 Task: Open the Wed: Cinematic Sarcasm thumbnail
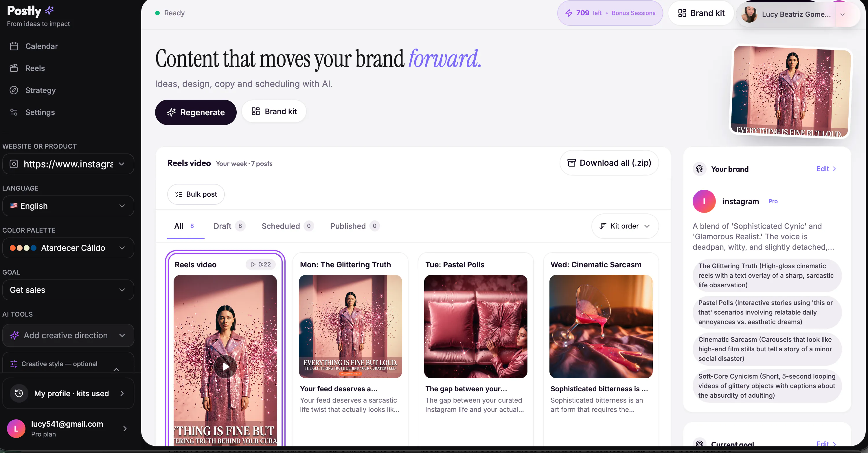(x=601, y=326)
